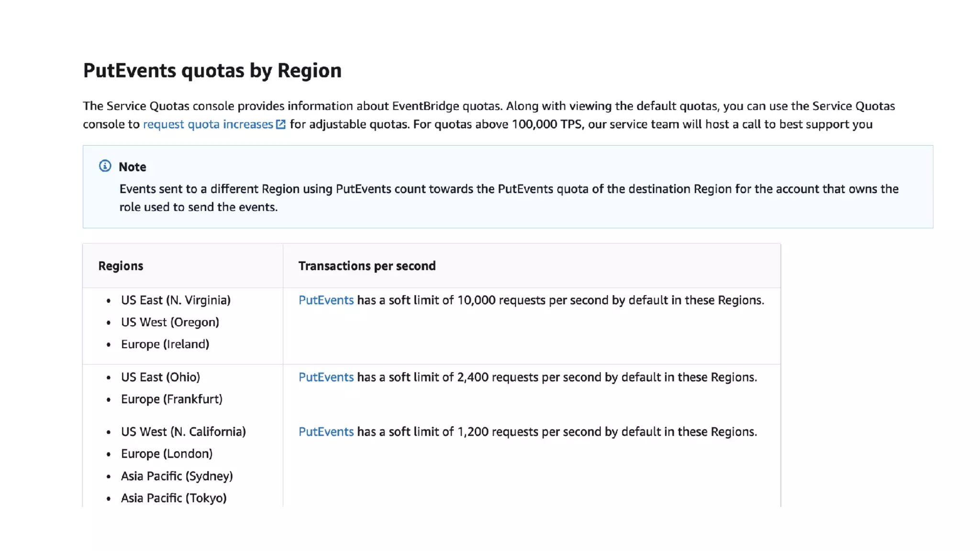Click the Asia Pacific (Tokyo) list item

173,498
